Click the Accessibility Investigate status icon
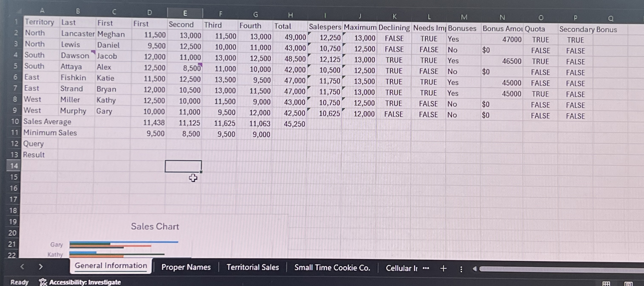 [x=43, y=282]
